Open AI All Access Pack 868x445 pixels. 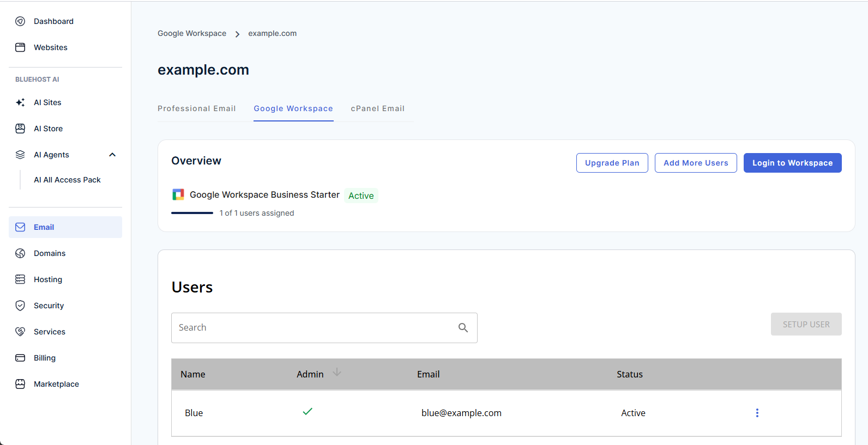click(67, 180)
